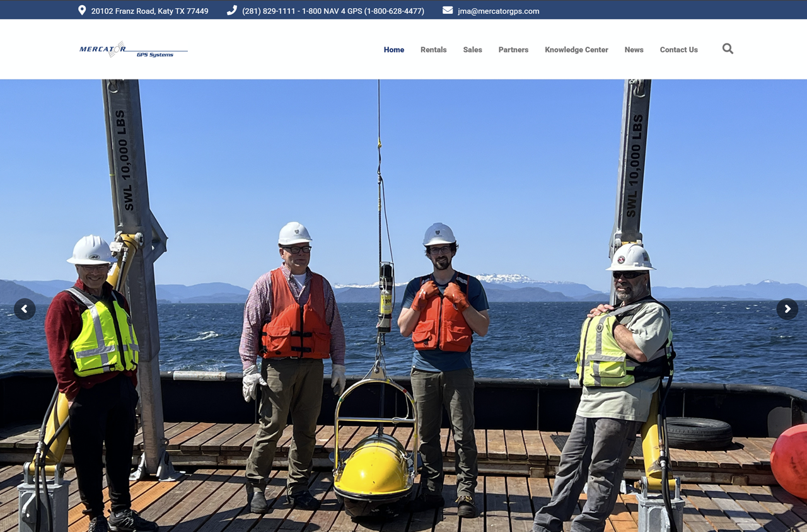Open the Partners menu item
The image size is (807, 532).
513,50
